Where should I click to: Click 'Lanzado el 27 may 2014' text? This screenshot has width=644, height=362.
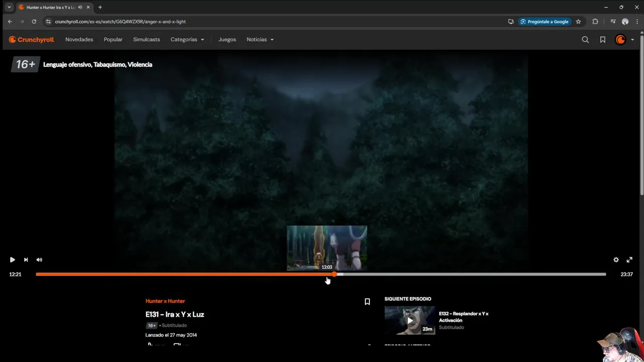pos(171,335)
